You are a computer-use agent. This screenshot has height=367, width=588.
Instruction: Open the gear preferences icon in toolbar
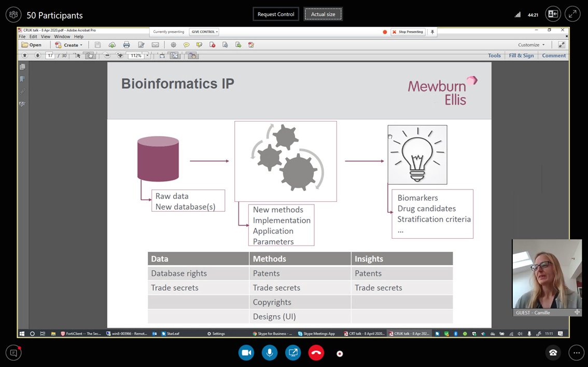173,45
